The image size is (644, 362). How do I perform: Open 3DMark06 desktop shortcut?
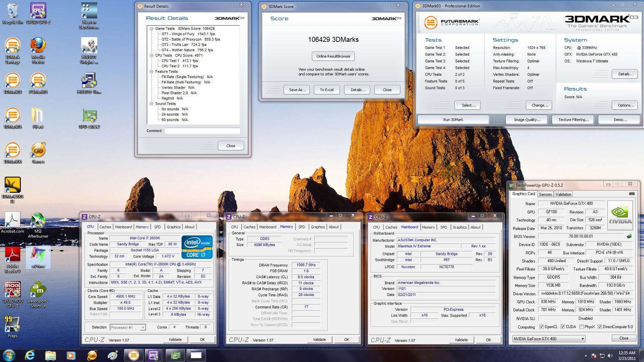click(x=12, y=153)
